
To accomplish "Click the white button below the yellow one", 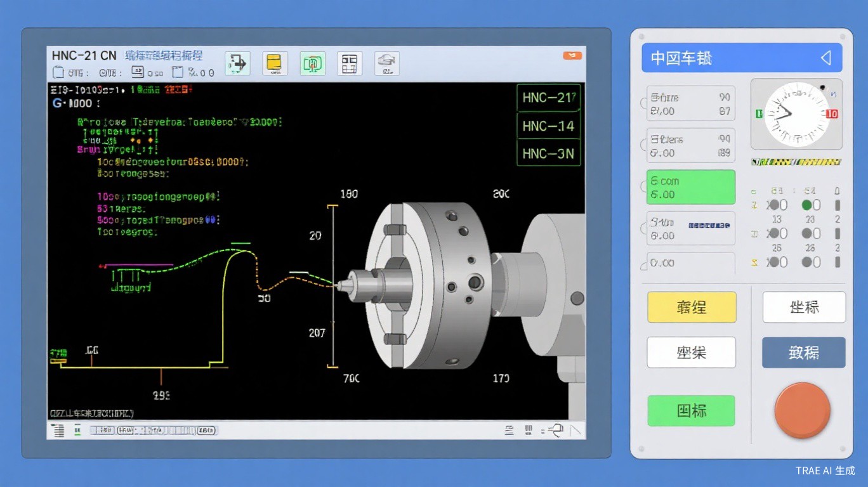I will [x=692, y=353].
